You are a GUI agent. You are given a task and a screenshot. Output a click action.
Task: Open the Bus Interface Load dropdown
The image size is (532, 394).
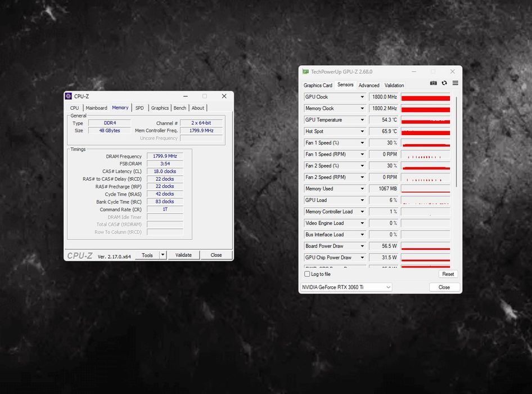(362, 234)
